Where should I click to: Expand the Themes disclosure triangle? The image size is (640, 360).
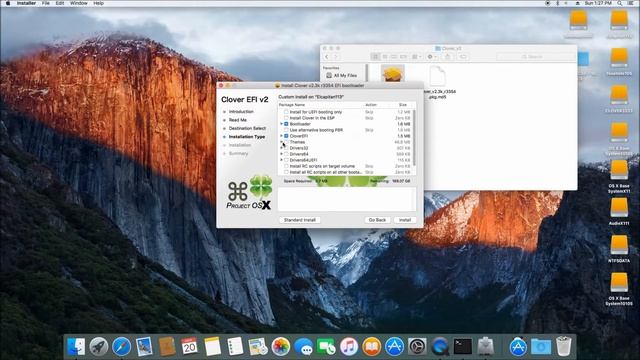pyautogui.click(x=281, y=142)
